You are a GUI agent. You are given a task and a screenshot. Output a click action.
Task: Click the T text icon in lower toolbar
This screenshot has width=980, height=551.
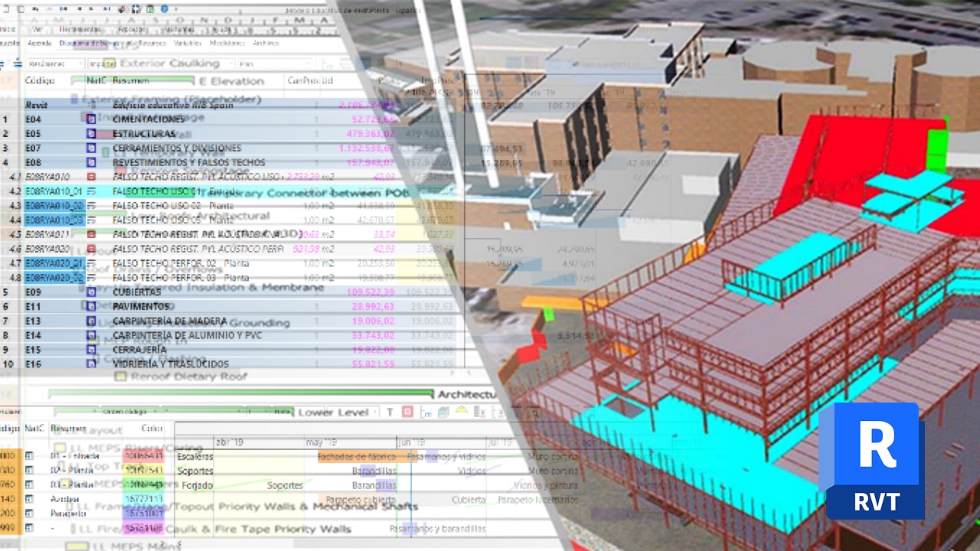[x=390, y=412]
